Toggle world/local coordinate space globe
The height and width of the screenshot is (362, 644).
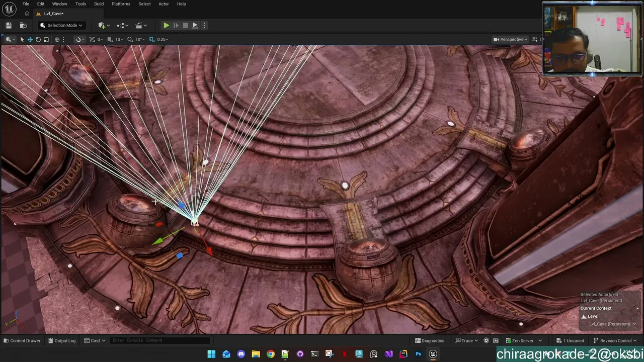pyautogui.click(x=57, y=39)
